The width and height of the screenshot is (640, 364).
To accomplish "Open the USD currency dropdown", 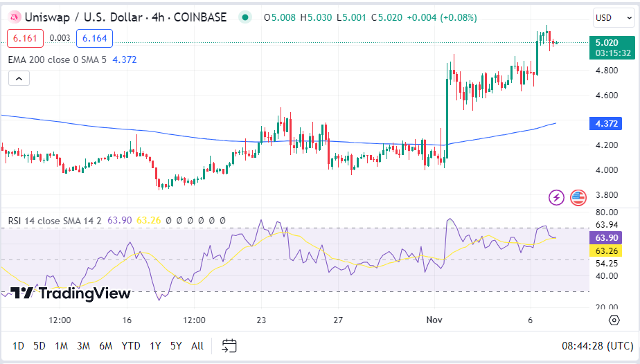I will [x=608, y=18].
